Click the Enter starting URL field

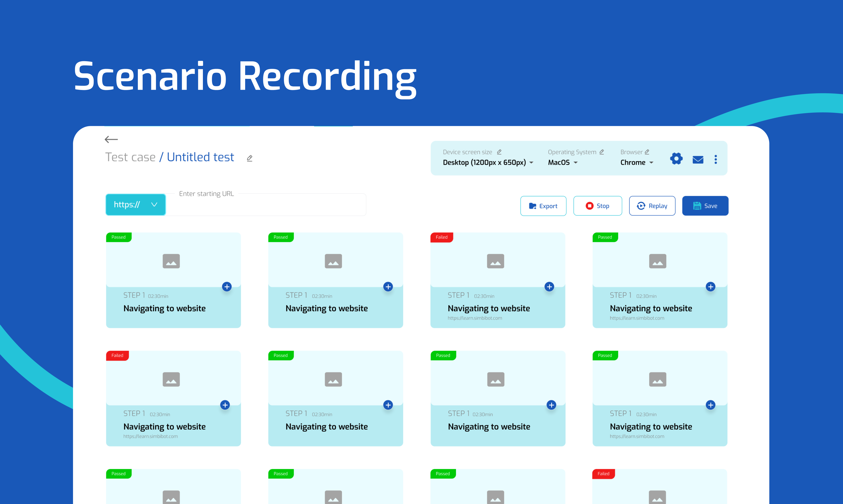(265, 205)
